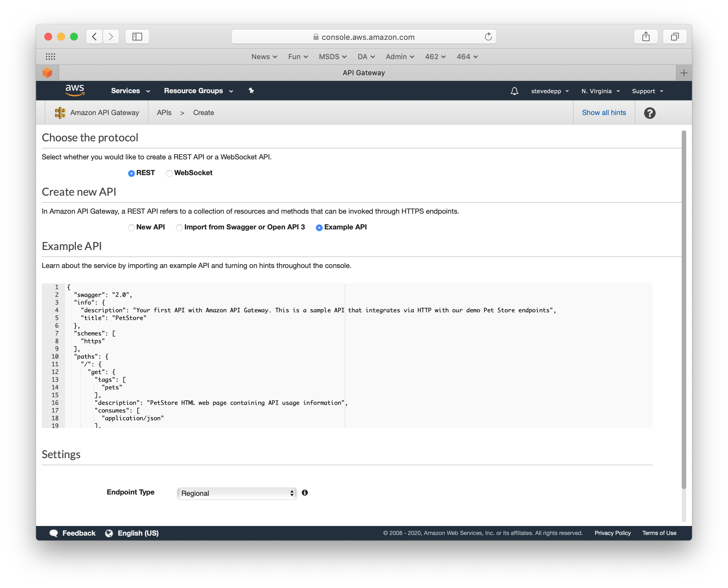Add a new tab with plus icon
The image size is (728, 588).
pyautogui.click(x=684, y=73)
